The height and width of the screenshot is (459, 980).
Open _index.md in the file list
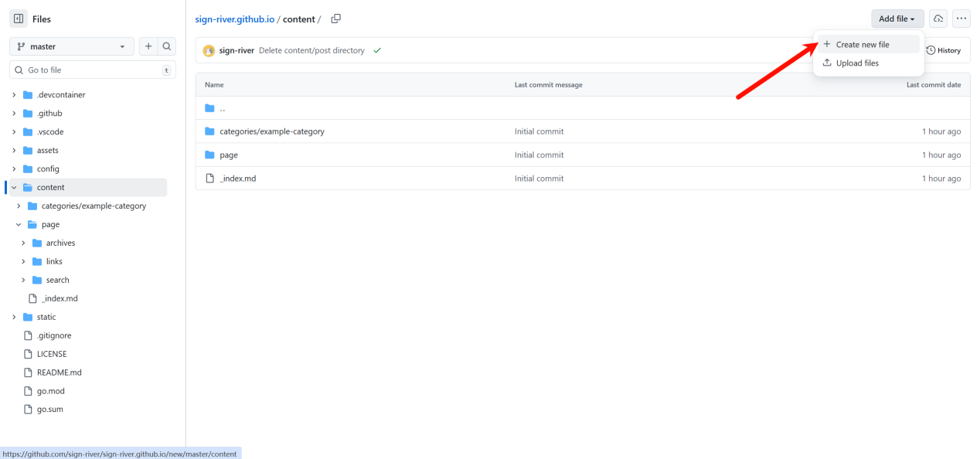tap(238, 178)
